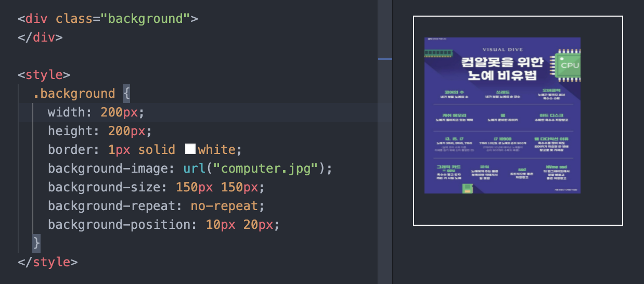Click the .background selector text

click(x=74, y=94)
